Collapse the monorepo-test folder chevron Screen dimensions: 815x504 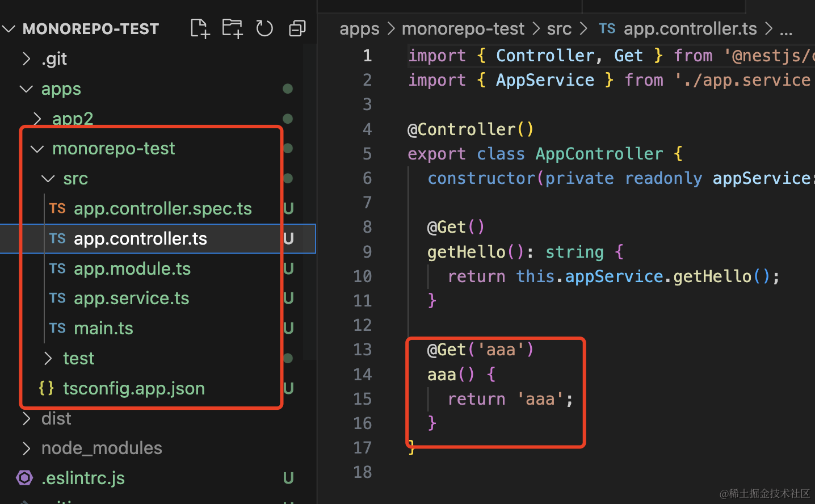(37, 149)
